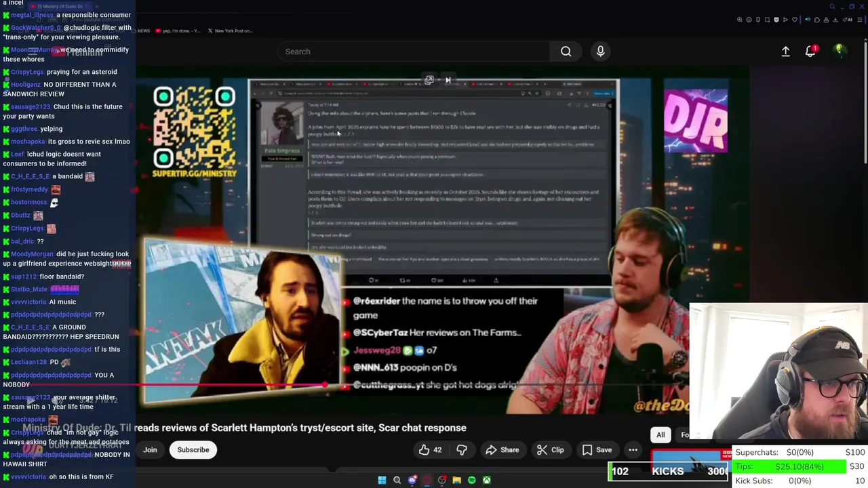Screen dimensions: 868x488
Task: Click the send/flow arrow icon in toolbar
Action: 785,20
